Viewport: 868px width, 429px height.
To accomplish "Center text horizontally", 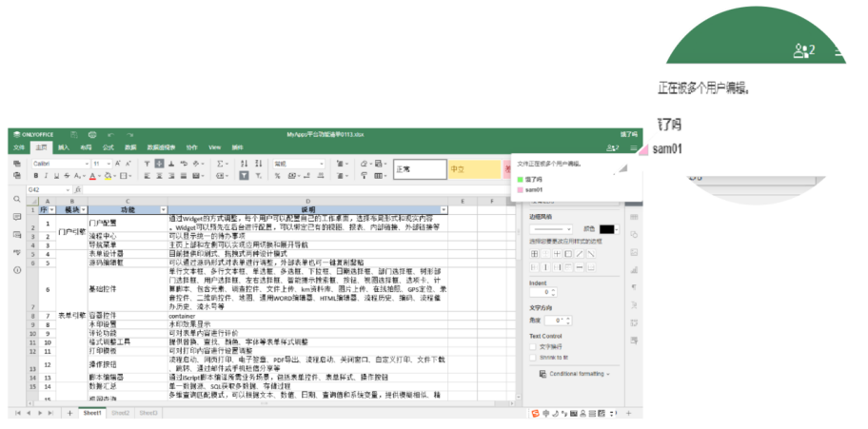I will point(159,176).
